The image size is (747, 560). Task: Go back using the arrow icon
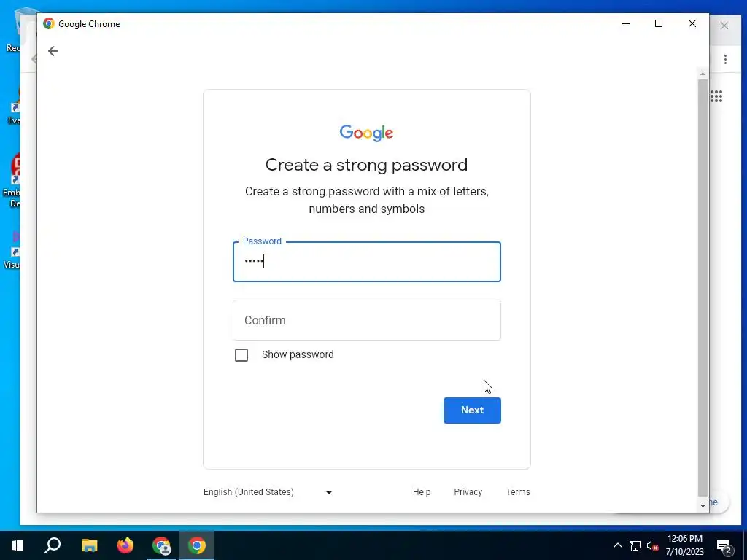pos(53,51)
